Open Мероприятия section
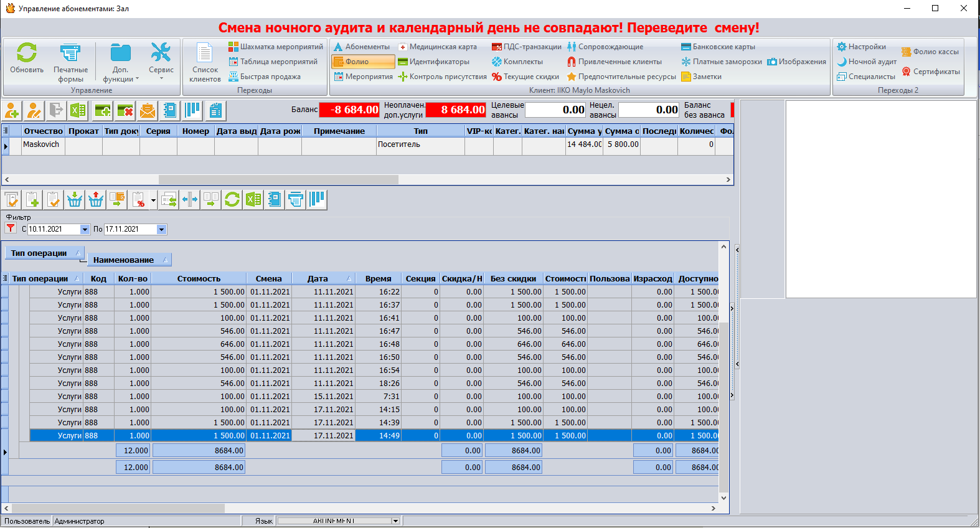 (x=364, y=77)
